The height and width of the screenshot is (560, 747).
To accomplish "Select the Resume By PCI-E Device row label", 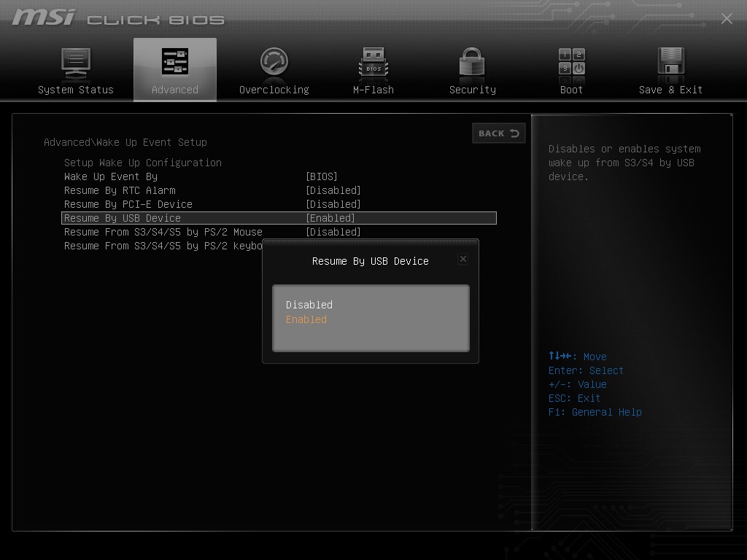I will (128, 204).
